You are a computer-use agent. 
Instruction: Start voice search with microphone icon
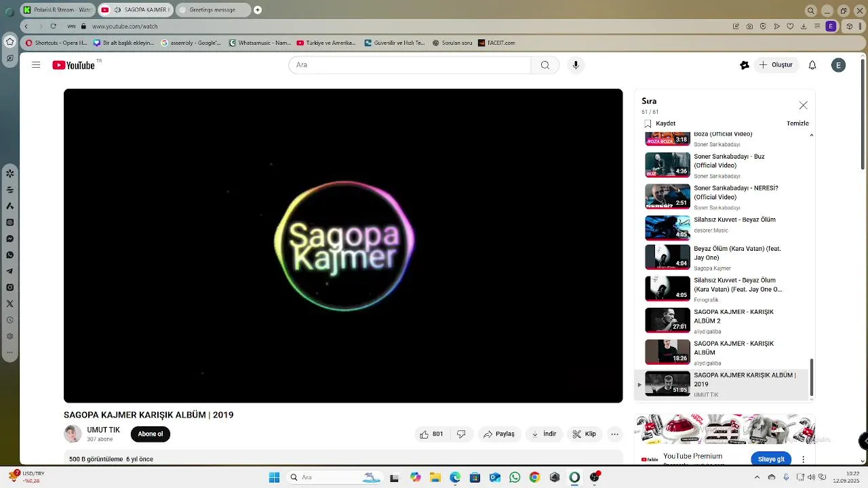pos(575,65)
